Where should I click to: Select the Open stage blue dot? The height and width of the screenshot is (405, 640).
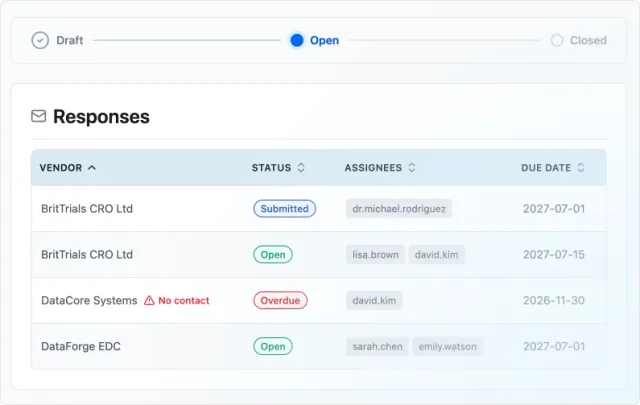(x=297, y=40)
